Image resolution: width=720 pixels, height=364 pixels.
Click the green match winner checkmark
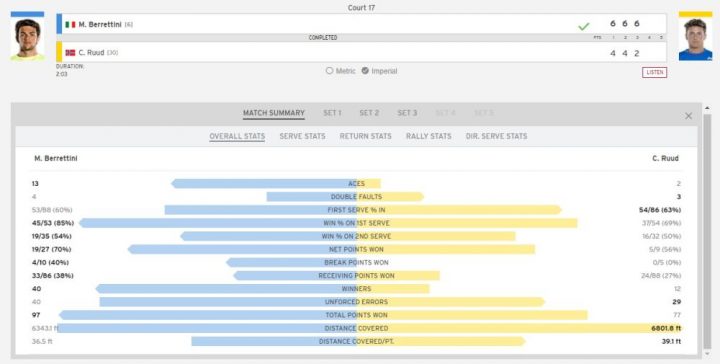[584, 27]
